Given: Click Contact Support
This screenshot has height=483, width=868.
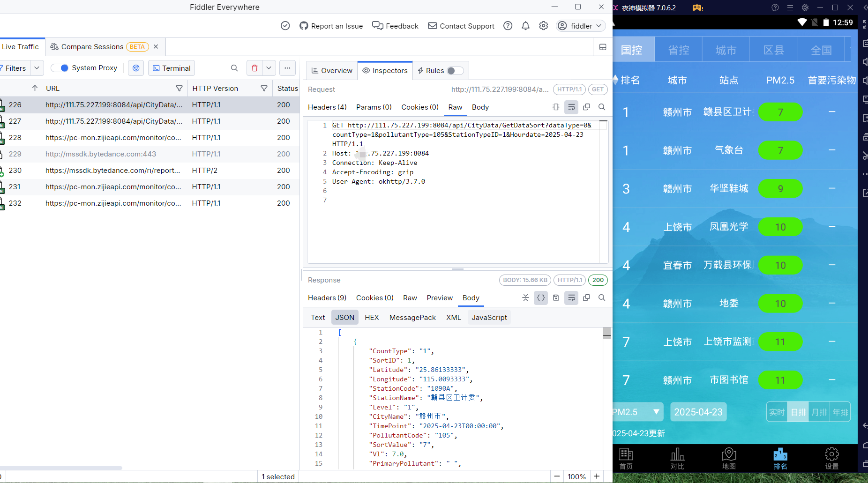Looking at the screenshot, I should pos(461,26).
